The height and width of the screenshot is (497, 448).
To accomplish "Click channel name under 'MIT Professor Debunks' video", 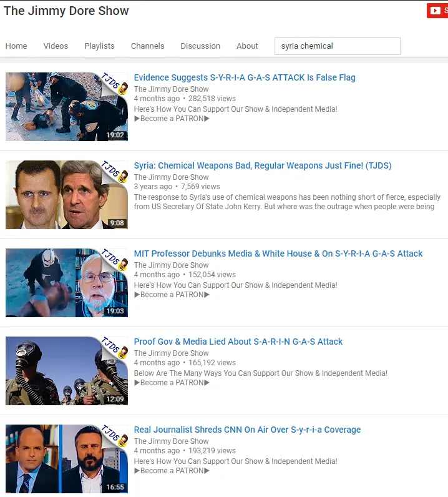I will 172,265.
